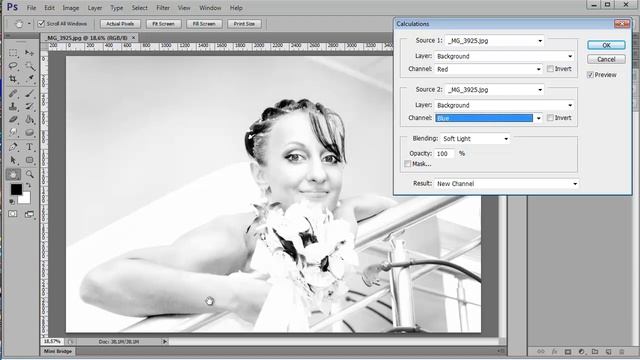Open Result dropdown showing New Channel
The width and height of the screenshot is (640, 360).
[507, 184]
